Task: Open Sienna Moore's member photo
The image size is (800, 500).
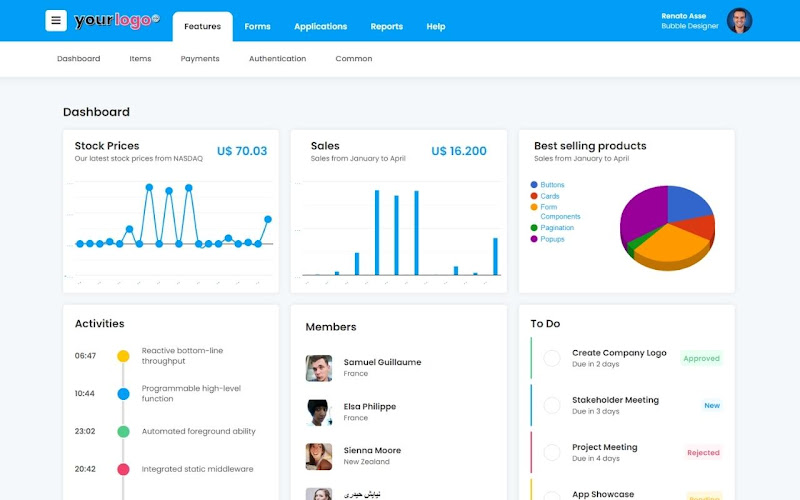Action: pos(319,456)
